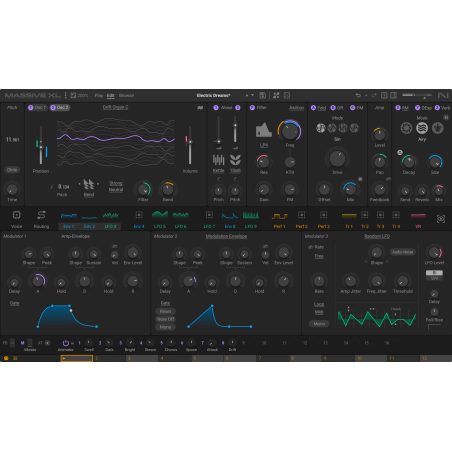Open the Routing page icon
This screenshot has height=452, width=452.
[x=41, y=215]
